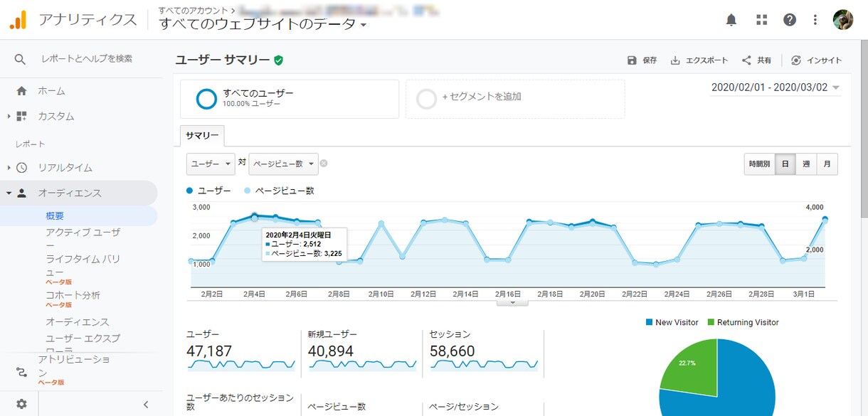Open the three-dot more options menu
Viewport: 868px width, 416px height.
coord(815,20)
